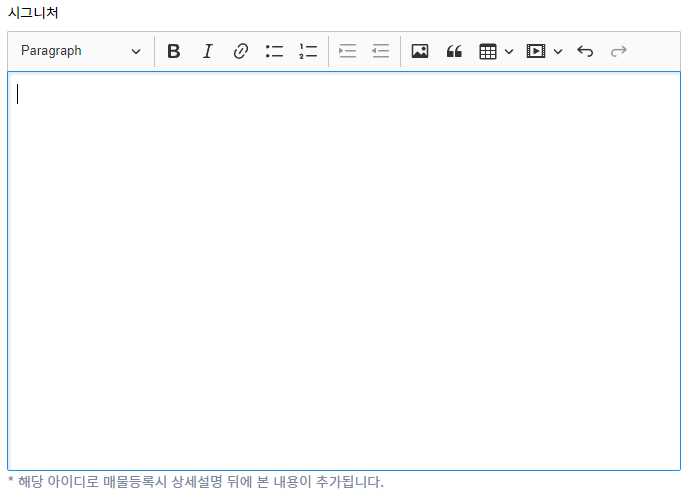Redo the last undone edit
This screenshot has width=684, height=499.
tap(618, 51)
